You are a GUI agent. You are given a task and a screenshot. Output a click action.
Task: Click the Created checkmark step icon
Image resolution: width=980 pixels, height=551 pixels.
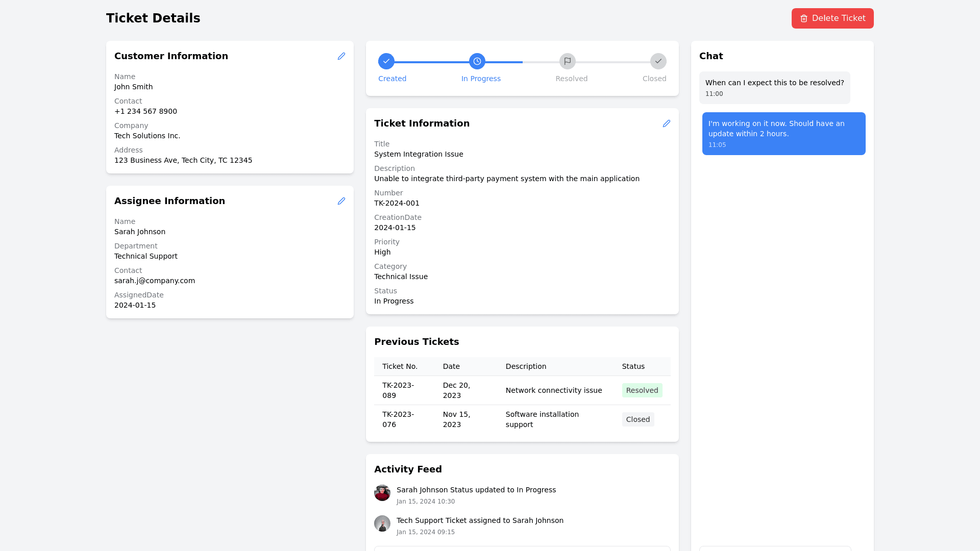coord(386,61)
